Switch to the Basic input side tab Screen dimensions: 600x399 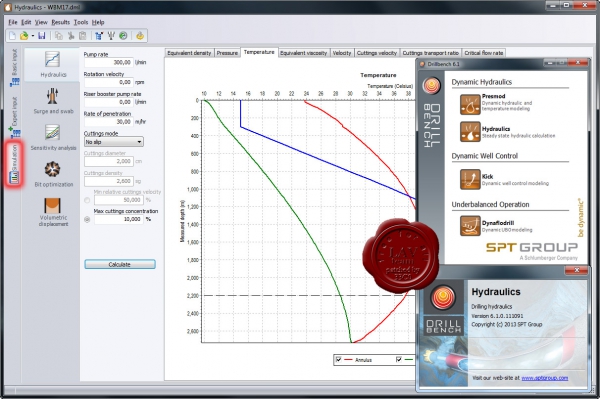click(14, 67)
